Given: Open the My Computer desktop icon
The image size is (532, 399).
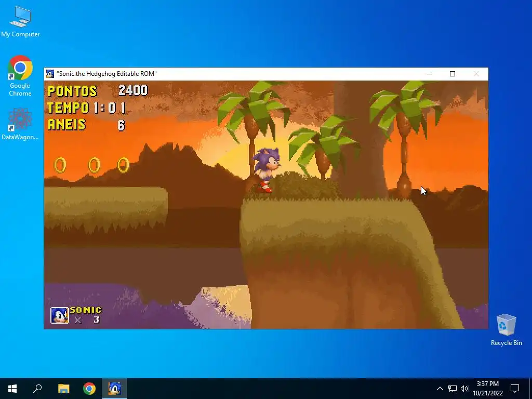Looking at the screenshot, I should pos(20,21).
